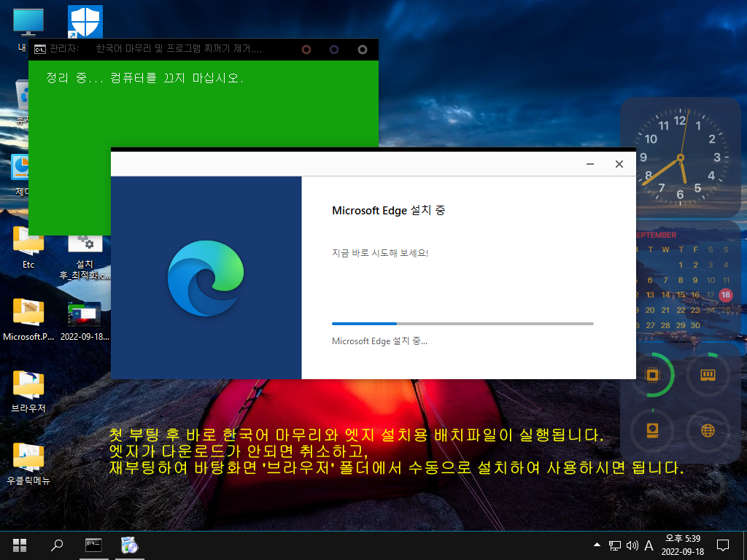Screen dimensions: 747x560
Task: Click the red-ringed circle button in command prompt title bar
Action: point(306,50)
